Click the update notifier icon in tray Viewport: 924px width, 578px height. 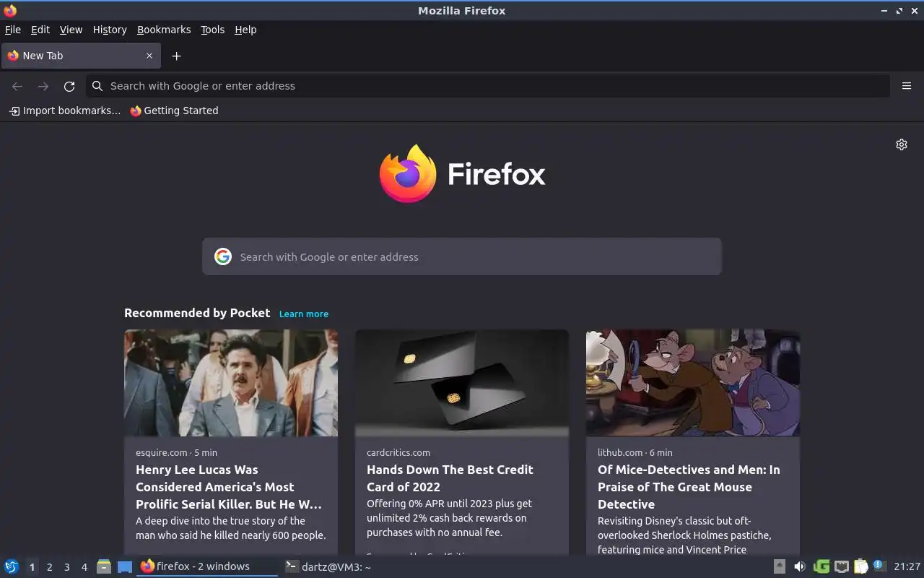[879, 566]
